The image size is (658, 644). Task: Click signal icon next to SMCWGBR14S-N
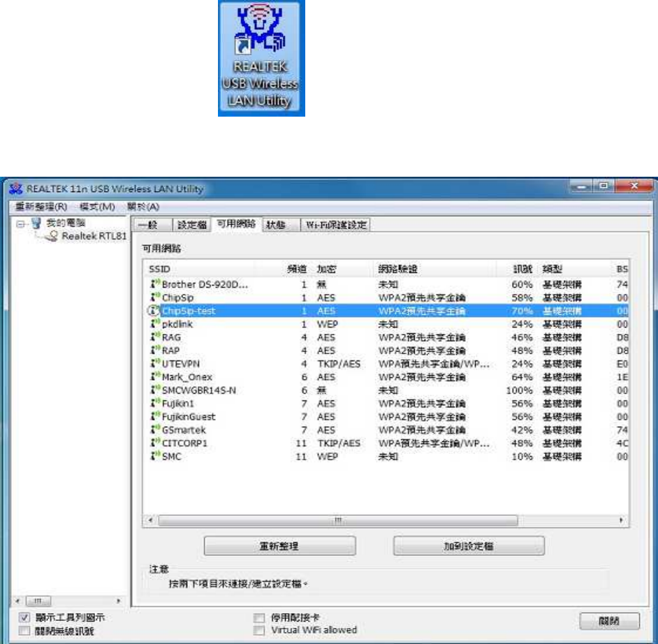155,390
